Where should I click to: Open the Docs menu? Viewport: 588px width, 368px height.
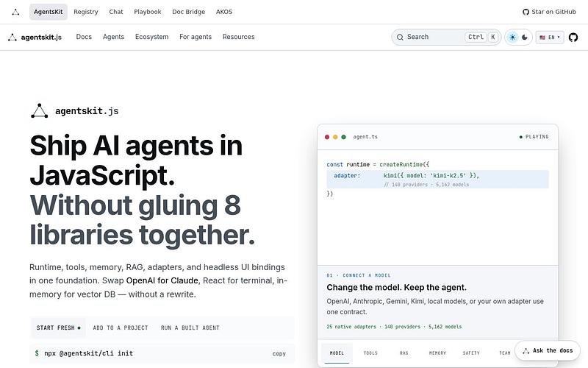[x=84, y=37]
